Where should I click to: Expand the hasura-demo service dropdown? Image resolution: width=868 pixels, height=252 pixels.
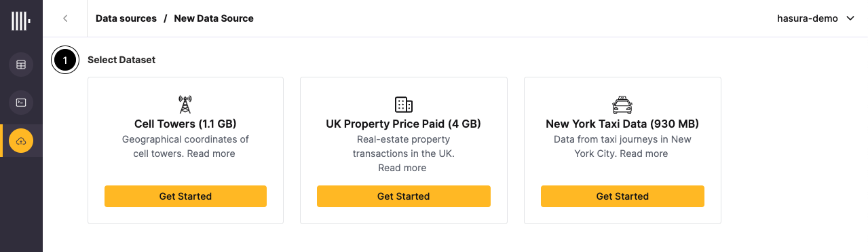(816, 18)
